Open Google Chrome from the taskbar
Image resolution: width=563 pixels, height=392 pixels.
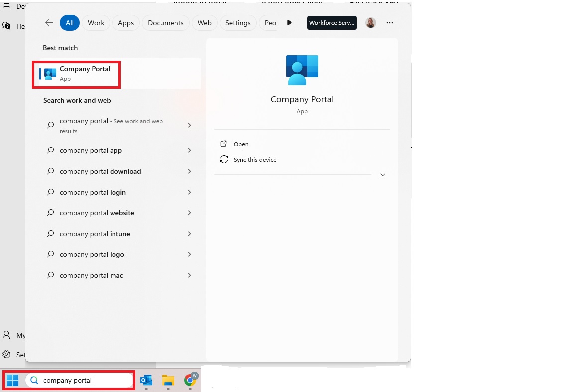(190, 380)
